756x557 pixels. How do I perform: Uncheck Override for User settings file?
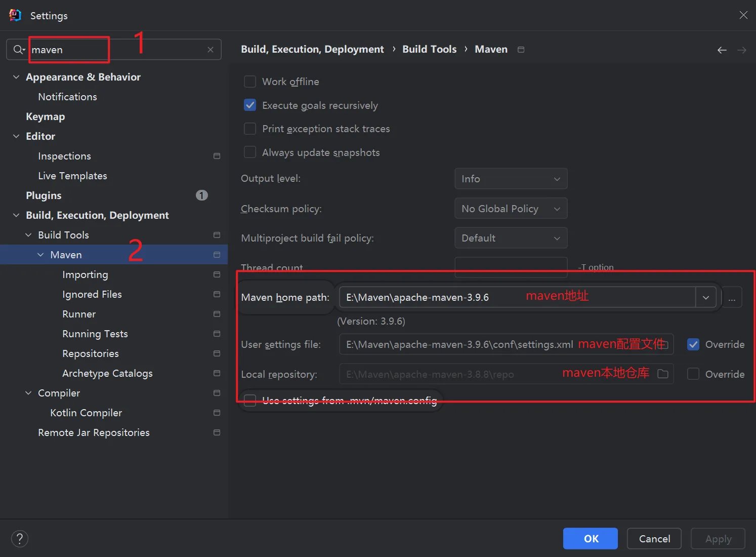(693, 344)
